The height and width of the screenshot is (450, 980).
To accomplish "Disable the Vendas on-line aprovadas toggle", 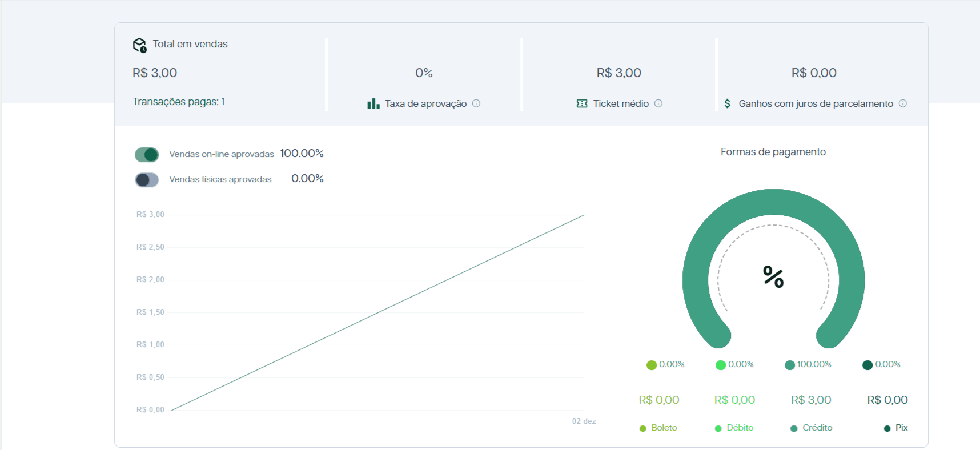I will coord(147,155).
